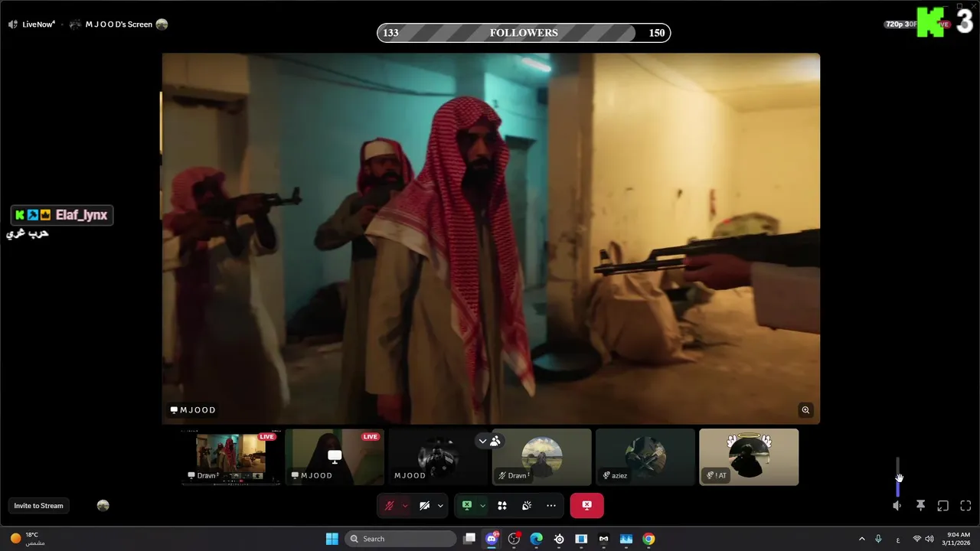Unmute the microphone in the call controls

coord(389,506)
